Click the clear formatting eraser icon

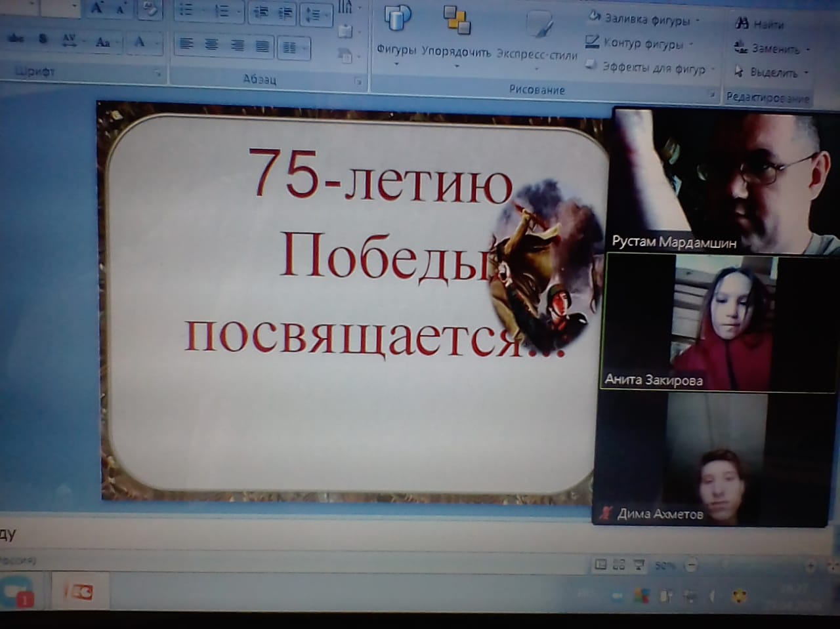coord(150,9)
